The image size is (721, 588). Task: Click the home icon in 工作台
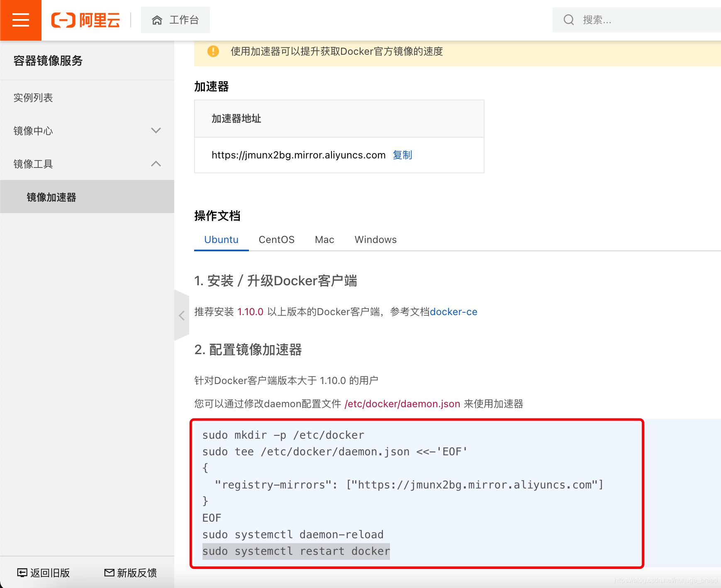pyautogui.click(x=157, y=20)
